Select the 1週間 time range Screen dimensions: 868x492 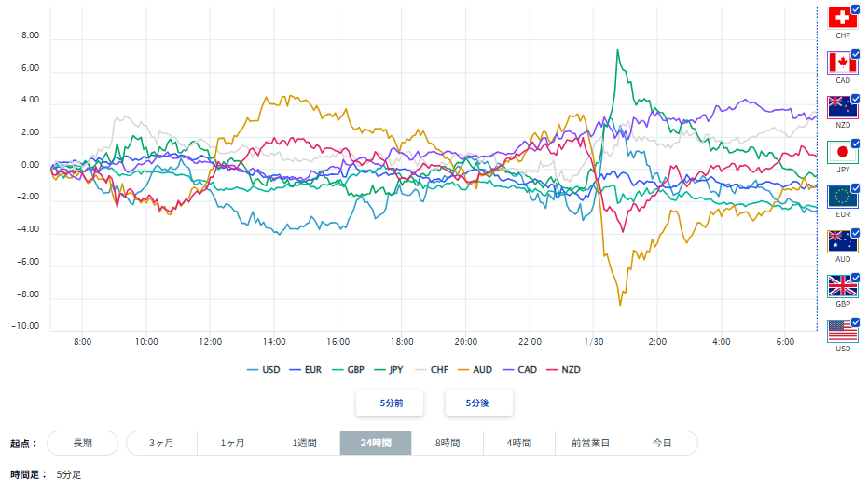tap(305, 444)
